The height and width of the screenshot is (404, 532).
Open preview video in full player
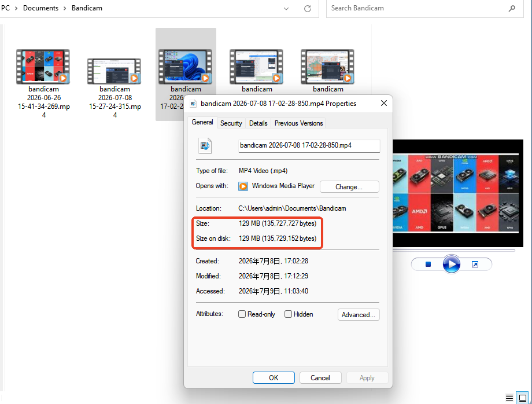tap(475, 264)
